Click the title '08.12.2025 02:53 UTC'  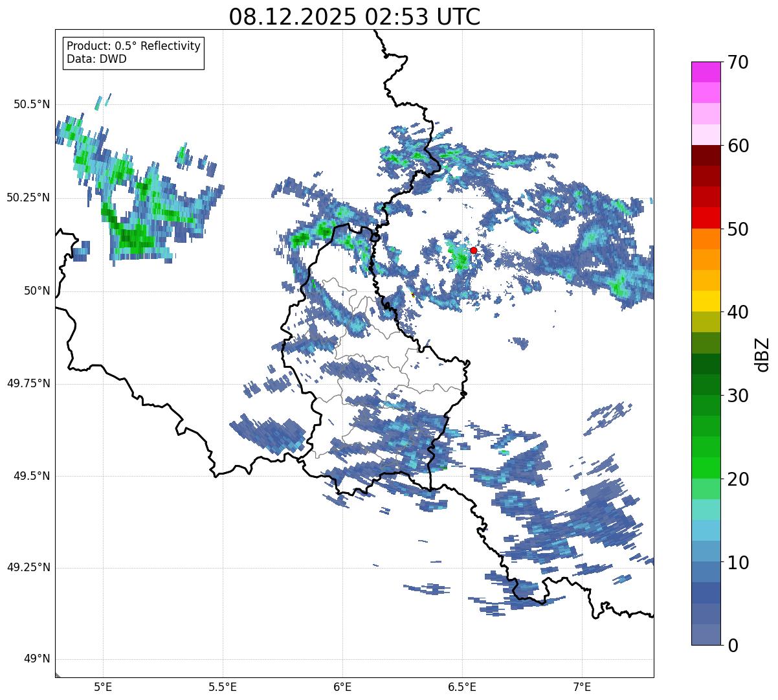tap(355, 17)
